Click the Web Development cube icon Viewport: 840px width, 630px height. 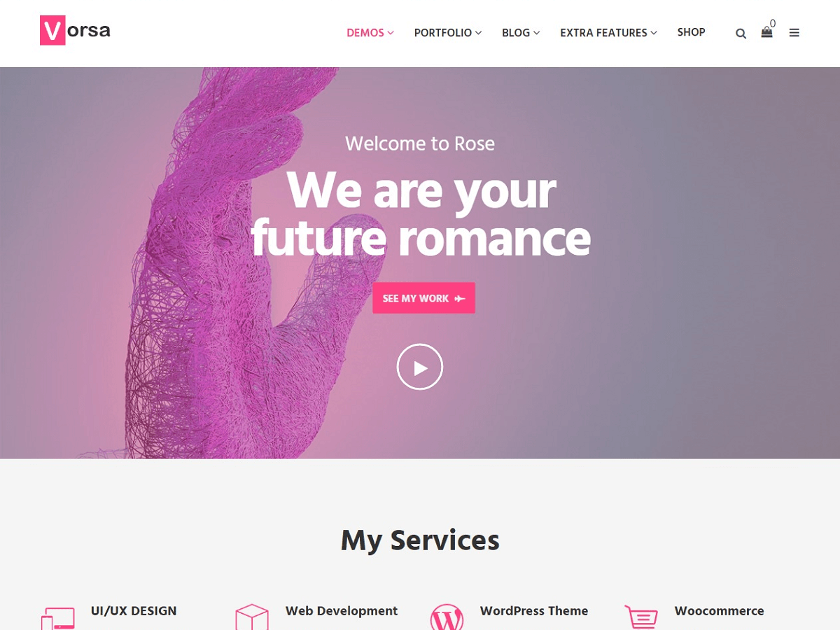252,617
